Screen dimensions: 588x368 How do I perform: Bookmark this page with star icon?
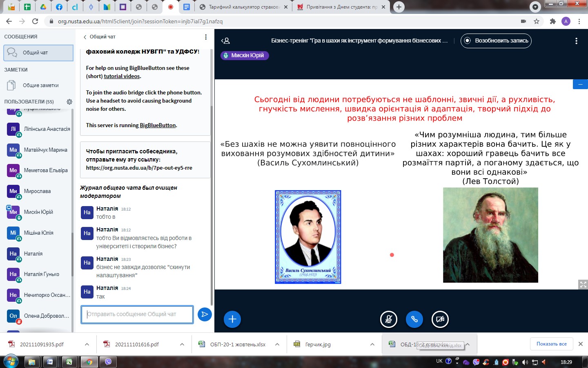pyautogui.click(x=537, y=21)
